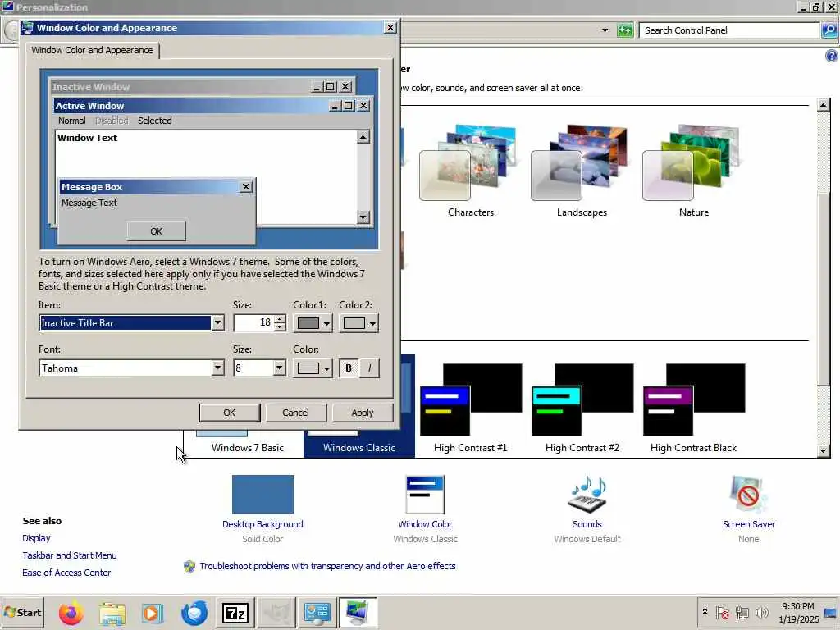Decrease the item Size spinner value
This screenshot has width=840, height=630.
[280, 326]
